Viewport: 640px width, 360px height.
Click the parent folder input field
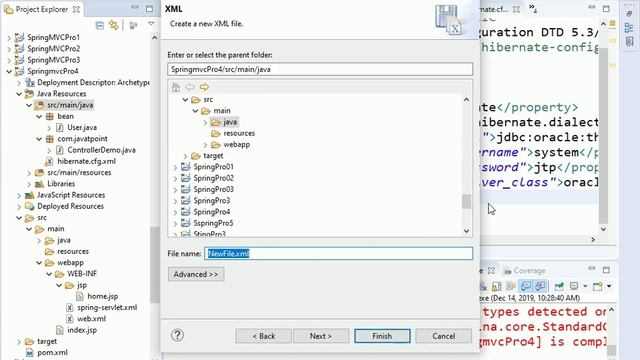(x=320, y=69)
